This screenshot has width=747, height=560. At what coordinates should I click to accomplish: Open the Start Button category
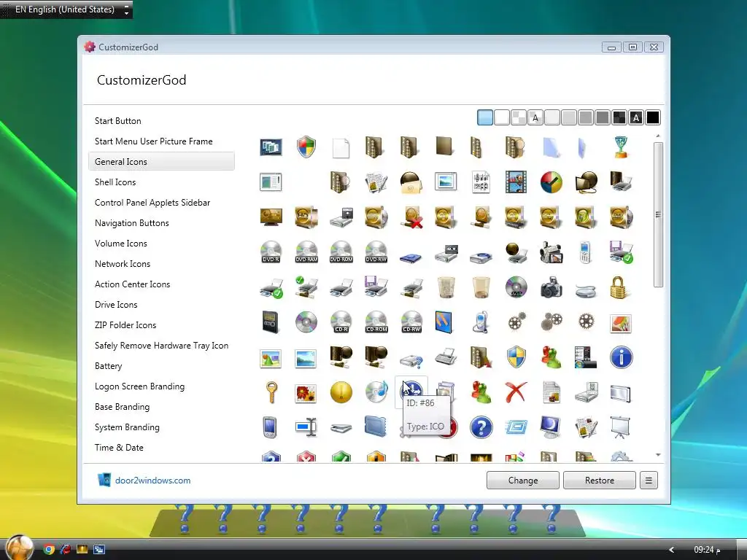pyautogui.click(x=161, y=121)
